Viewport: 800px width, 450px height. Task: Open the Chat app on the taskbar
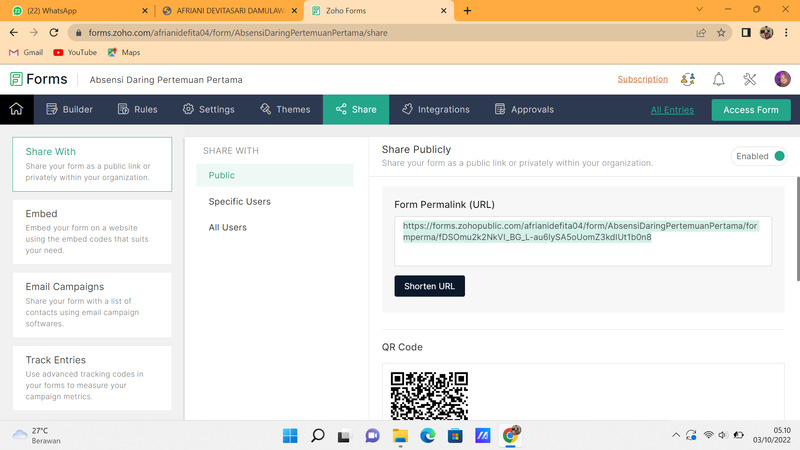pyautogui.click(x=372, y=435)
